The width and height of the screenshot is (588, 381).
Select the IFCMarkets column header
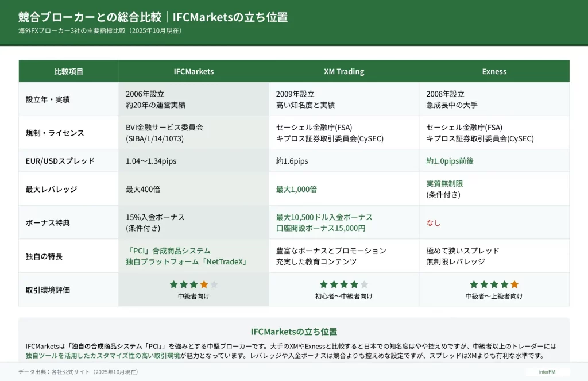(x=194, y=72)
